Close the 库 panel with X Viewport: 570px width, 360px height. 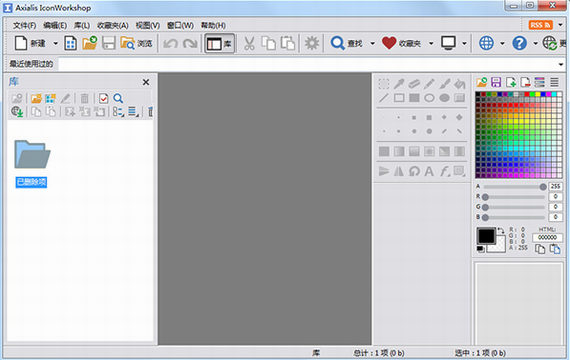tap(146, 82)
